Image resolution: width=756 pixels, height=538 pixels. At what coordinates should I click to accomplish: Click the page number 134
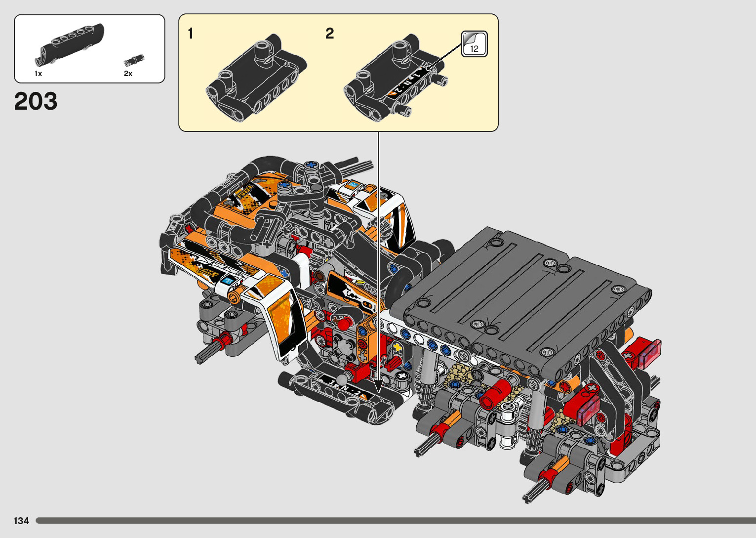click(21, 521)
